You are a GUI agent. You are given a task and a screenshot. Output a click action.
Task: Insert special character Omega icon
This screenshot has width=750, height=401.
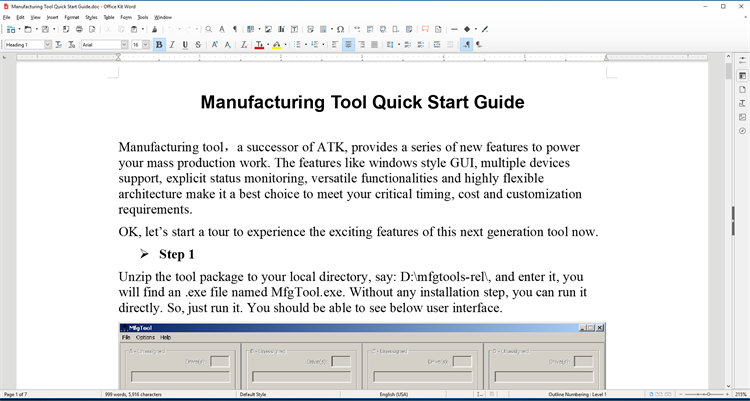[340, 29]
